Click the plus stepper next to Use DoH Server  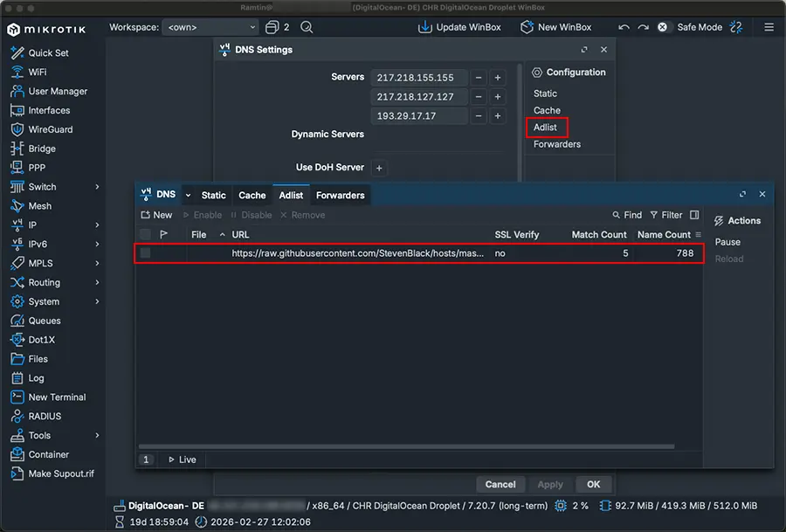click(x=379, y=168)
